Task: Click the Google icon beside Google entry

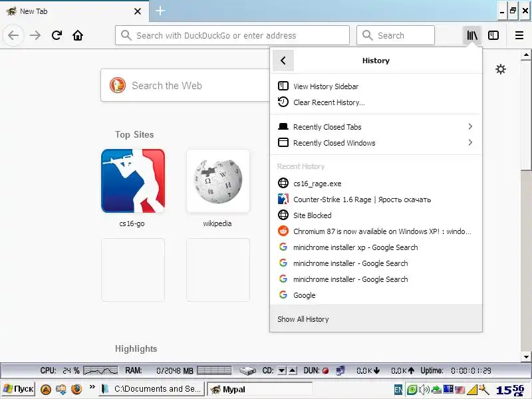Action: coord(283,295)
